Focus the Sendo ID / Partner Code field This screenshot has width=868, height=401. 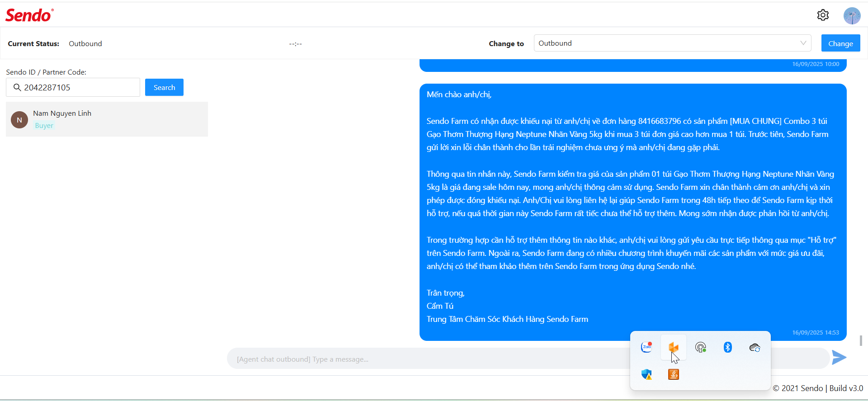[x=73, y=87]
